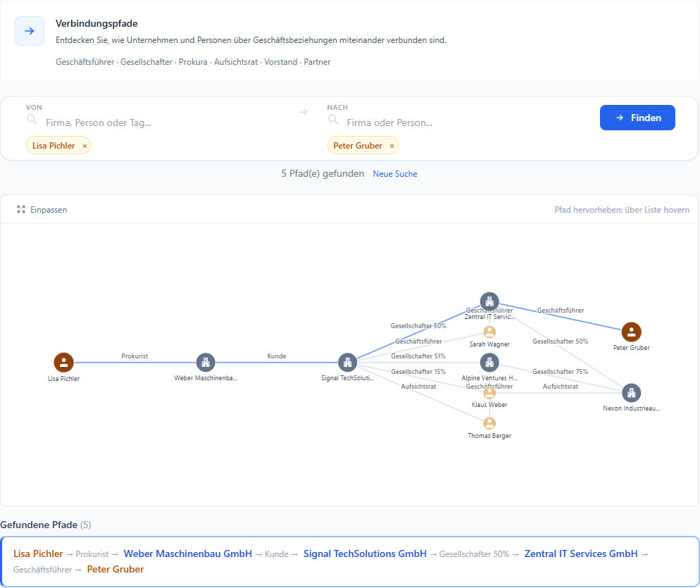This screenshot has height=588, width=700.
Task: Click the Verbindungspfade arrow icon in header
Action: pos(30,31)
